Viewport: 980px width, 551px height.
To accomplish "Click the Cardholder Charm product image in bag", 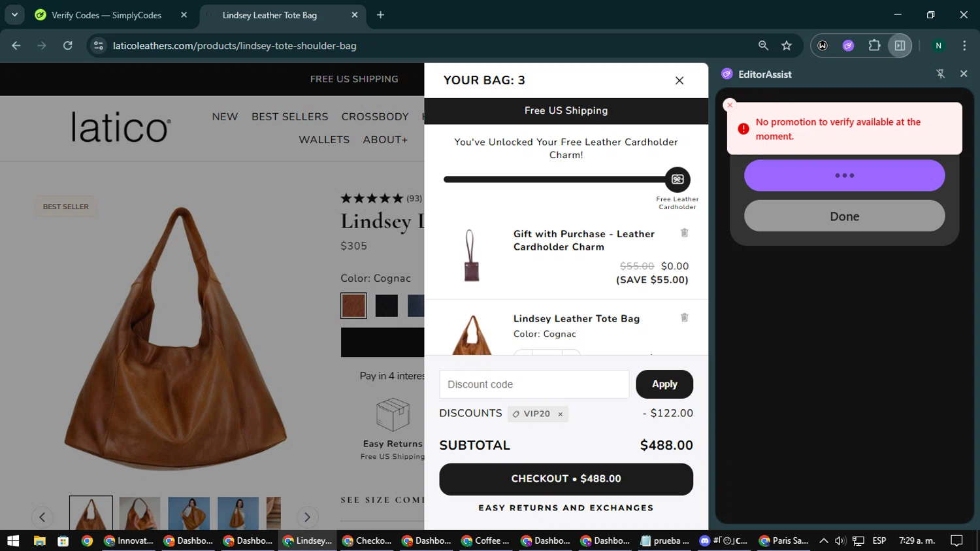I will pos(471,256).
